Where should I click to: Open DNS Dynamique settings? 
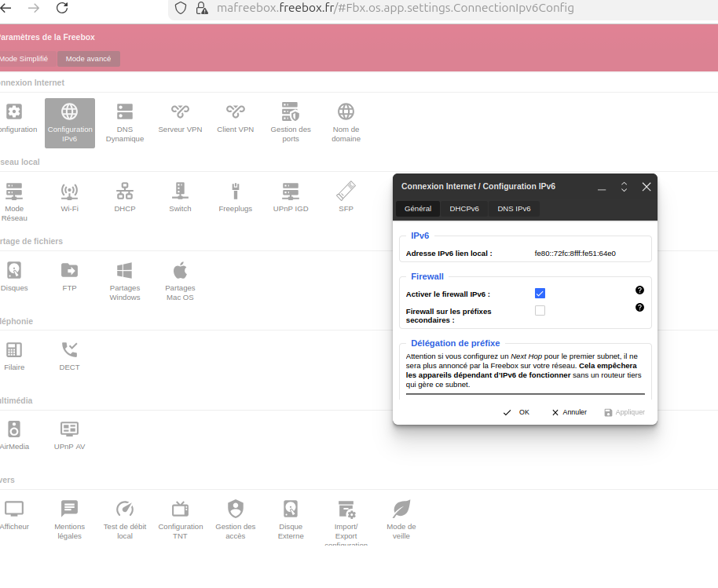[x=125, y=123]
